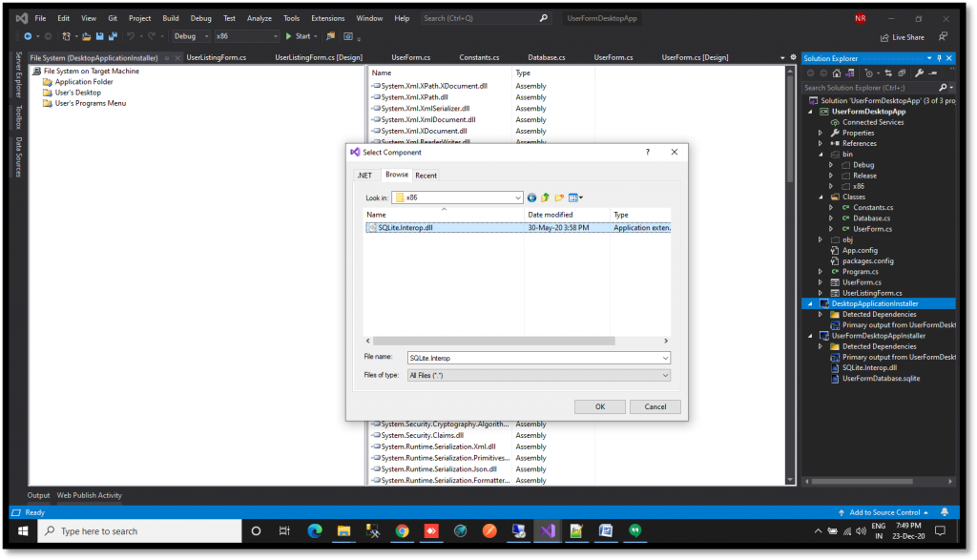Launch Visual Studio Code from the taskbar

point(547,530)
